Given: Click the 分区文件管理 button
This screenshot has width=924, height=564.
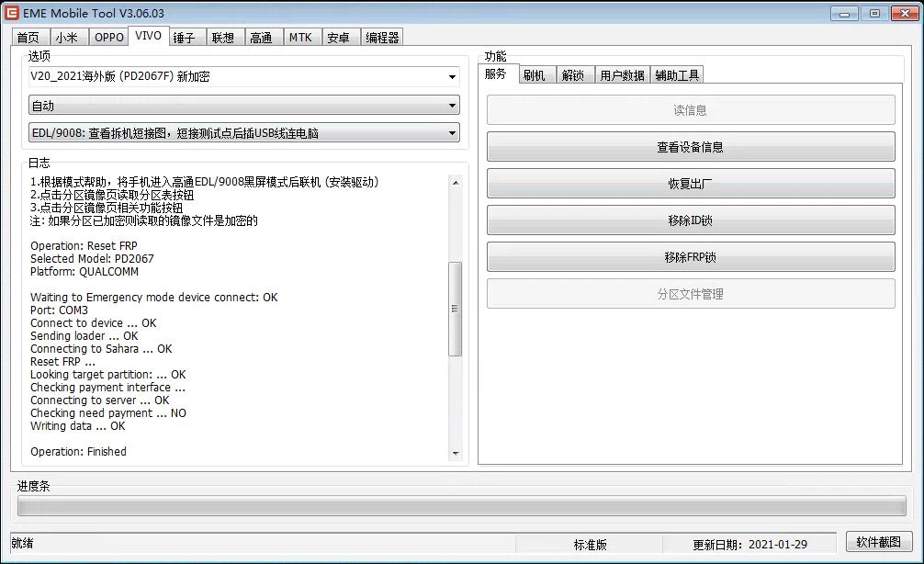Looking at the screenshot, I should [x=691, y=294].
